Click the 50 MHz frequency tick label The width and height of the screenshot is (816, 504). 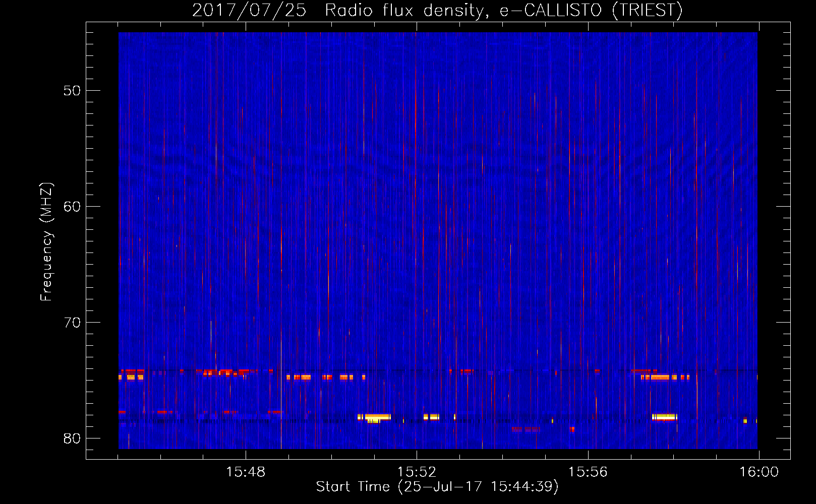72,91
